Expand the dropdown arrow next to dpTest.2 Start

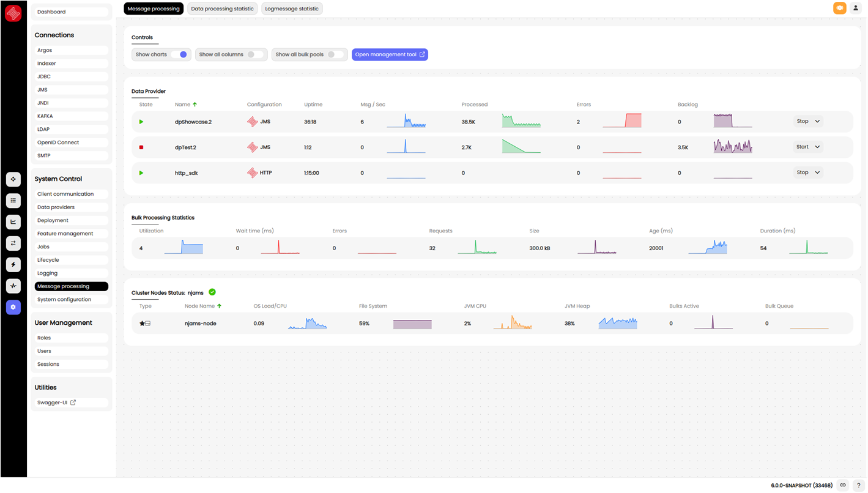(x=817, y=147)
